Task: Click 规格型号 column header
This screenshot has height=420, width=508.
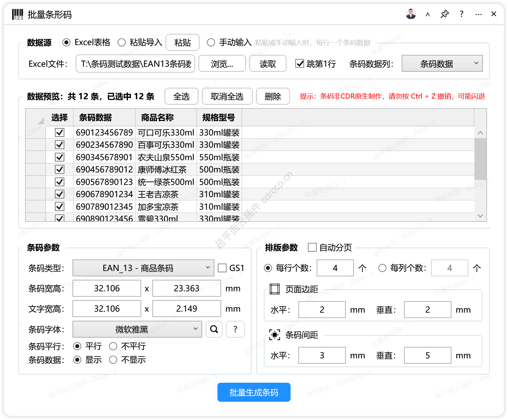Action: [x=219, y=118]
